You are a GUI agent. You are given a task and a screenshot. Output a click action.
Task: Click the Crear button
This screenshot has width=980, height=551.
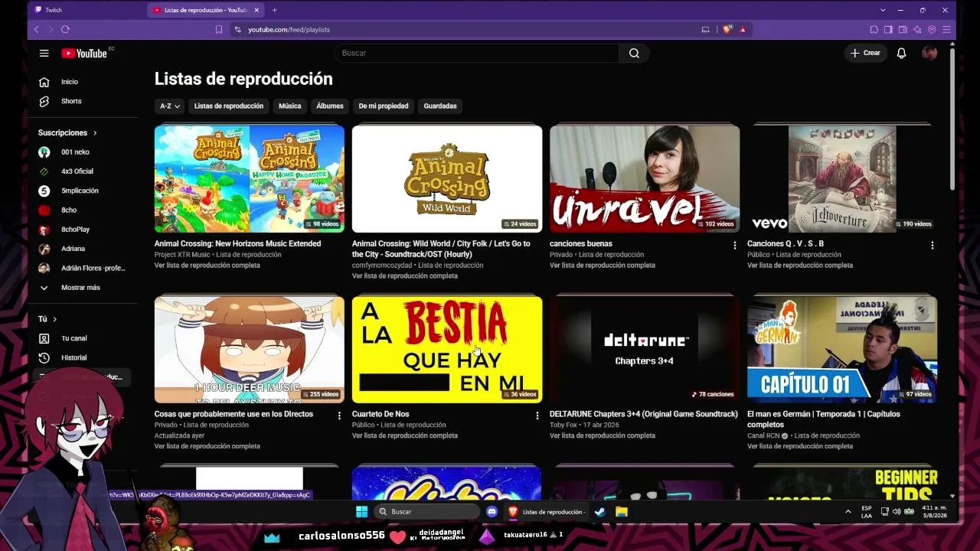click(x=865, y=53)
